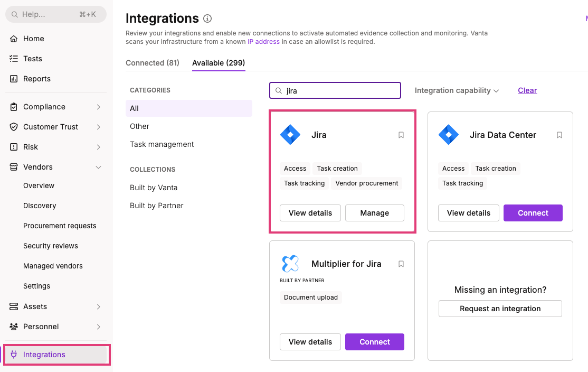The image size is (588, 372).
Task: Click Manage on the Jira card
Action: tap(375, 213)
